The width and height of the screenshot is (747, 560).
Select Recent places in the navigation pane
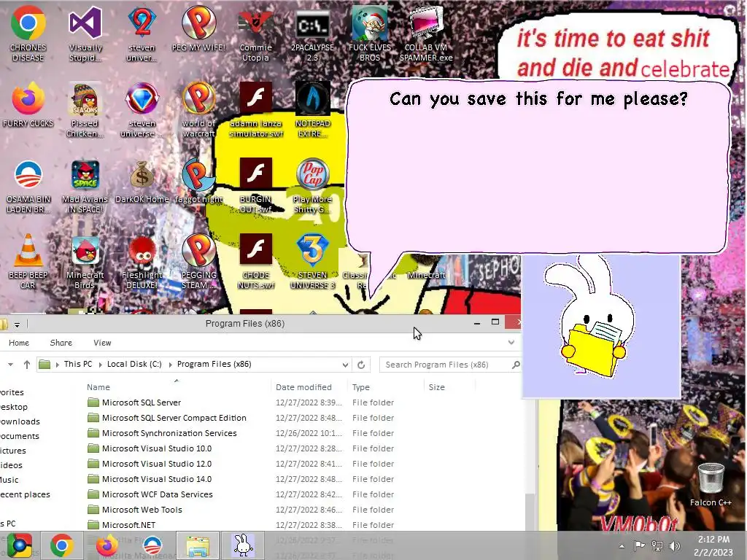[x=25, y=494]
